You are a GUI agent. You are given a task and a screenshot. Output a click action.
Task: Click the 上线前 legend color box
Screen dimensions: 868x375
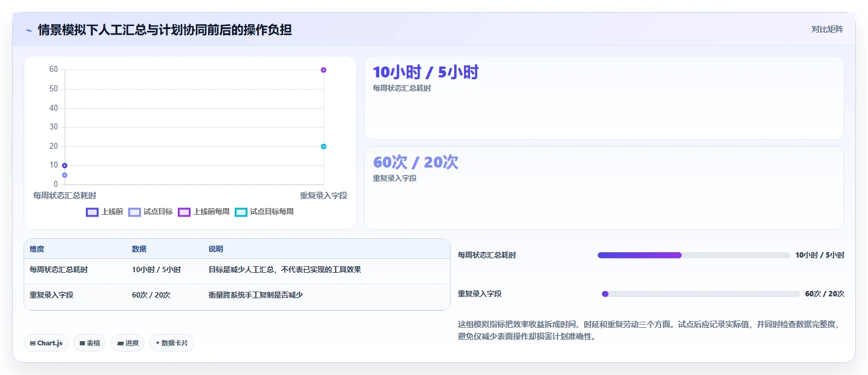(92, 212)
